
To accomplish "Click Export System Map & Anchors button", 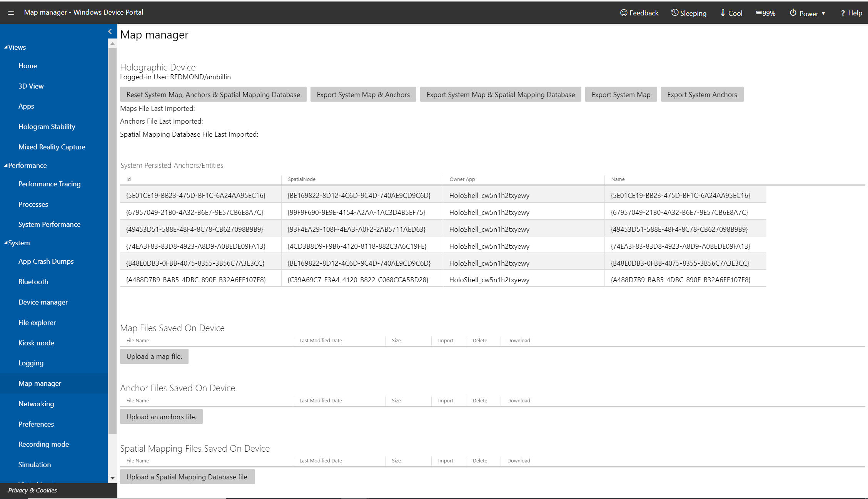I will (362, 94).
